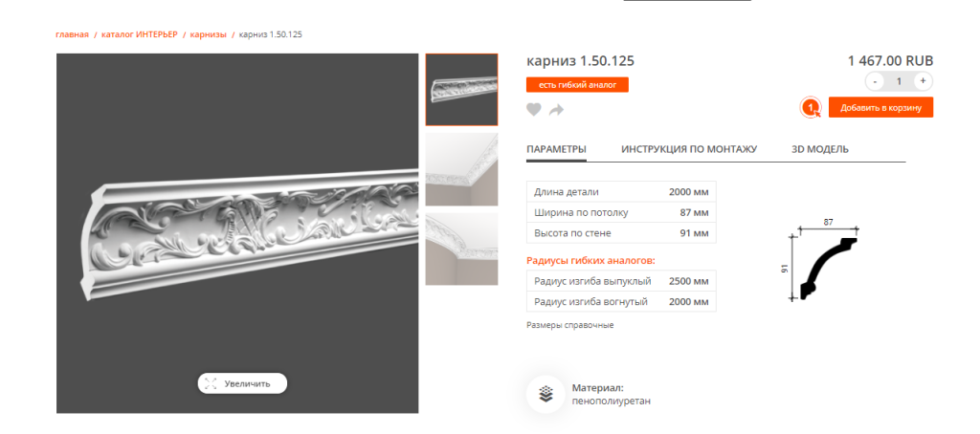Select the first cornice thumbnail on dark background
Image resolution: width=980 pixels, height=434 pixels.
(x=462, y=89)
